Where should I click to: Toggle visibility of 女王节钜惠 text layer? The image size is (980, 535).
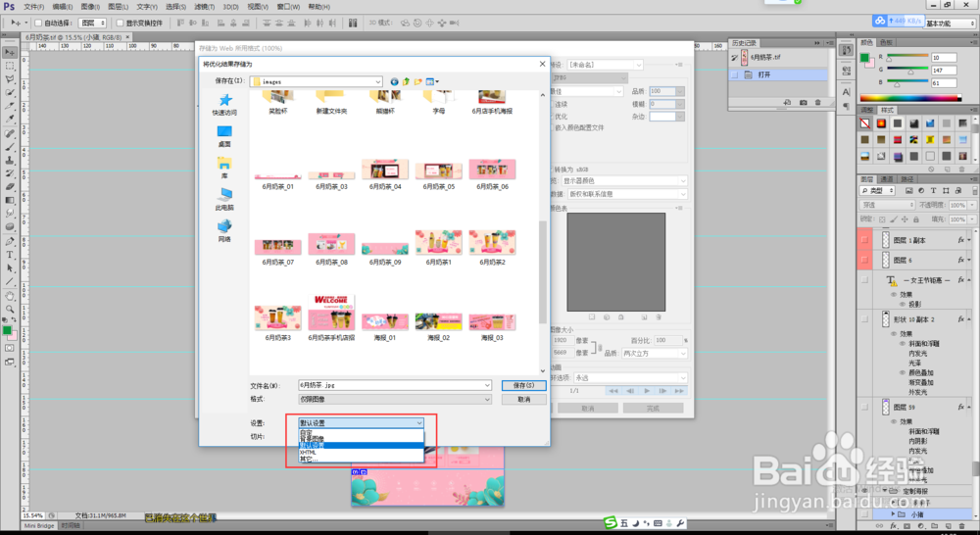(x=865, y=280)
